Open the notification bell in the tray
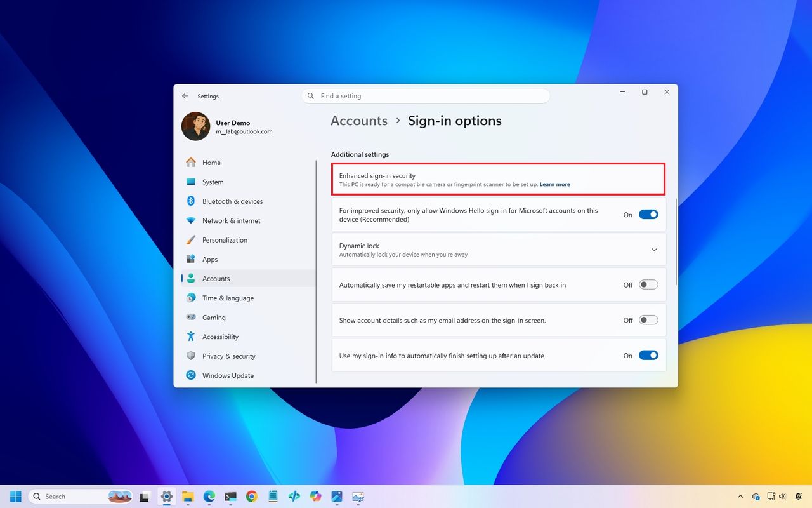Image resolution: width=812 pixels, height=508 pixels. [x=799, y=497]
